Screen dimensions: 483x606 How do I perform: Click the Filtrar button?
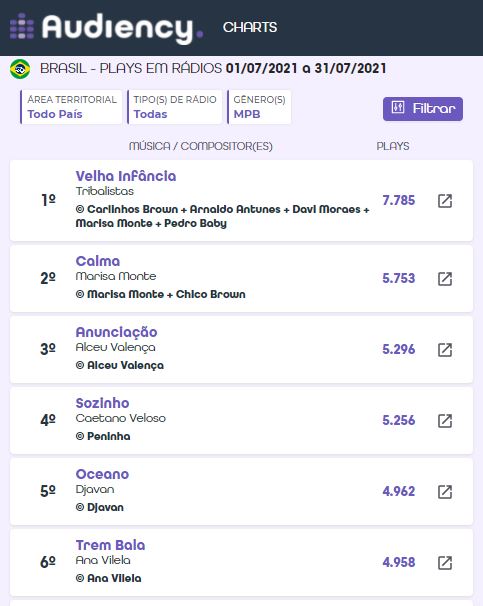[x=423, y=109]
